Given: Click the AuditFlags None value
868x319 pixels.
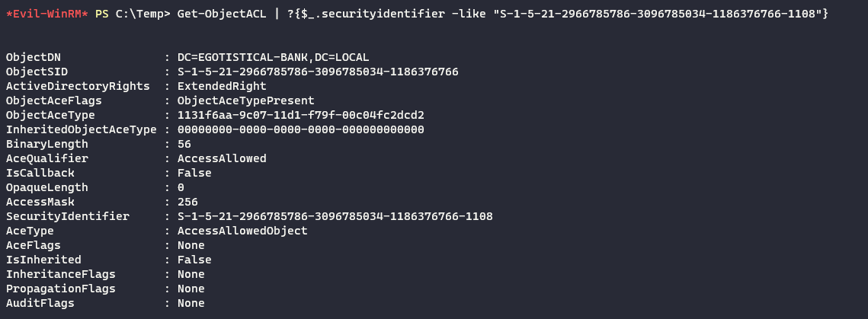Looking at the screenshot, I should (191, 303).
